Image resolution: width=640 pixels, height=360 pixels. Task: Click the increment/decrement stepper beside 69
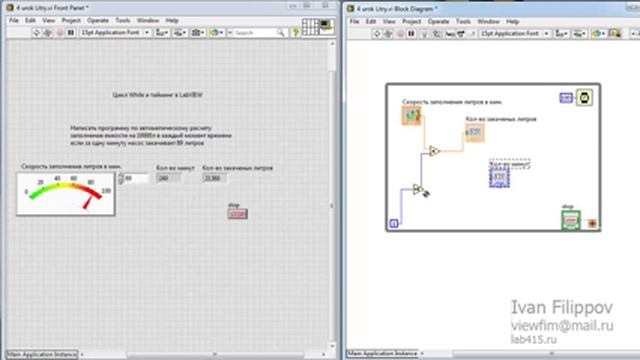(x=120, y=178)
